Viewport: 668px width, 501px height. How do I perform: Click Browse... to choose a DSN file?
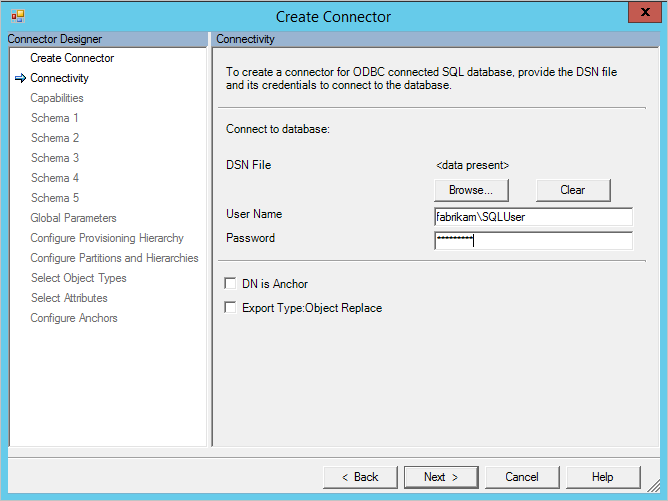471,190
